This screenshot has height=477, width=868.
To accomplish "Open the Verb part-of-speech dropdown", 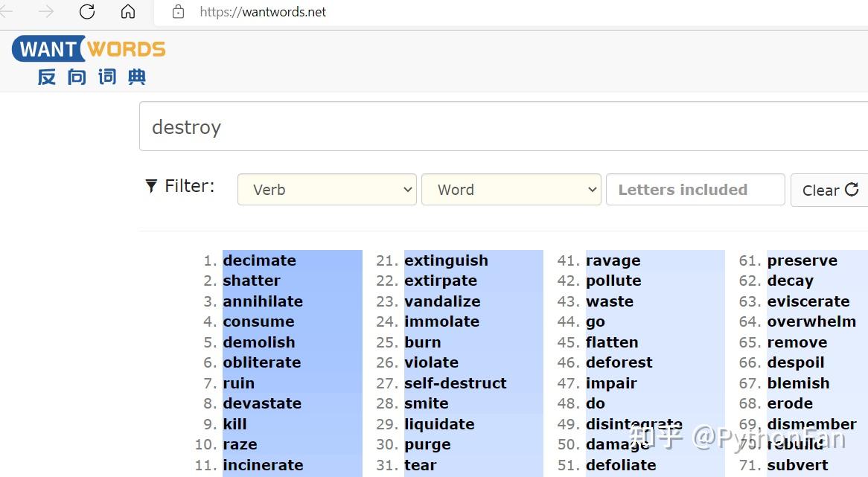I will click(x=327, y=190).
